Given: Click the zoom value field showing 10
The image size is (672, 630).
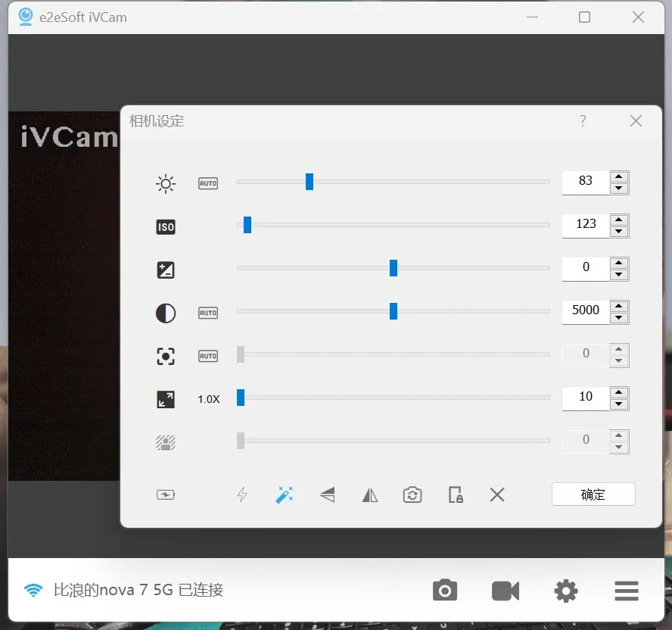Looking at the screenshot, I should (x=586, y=398).
